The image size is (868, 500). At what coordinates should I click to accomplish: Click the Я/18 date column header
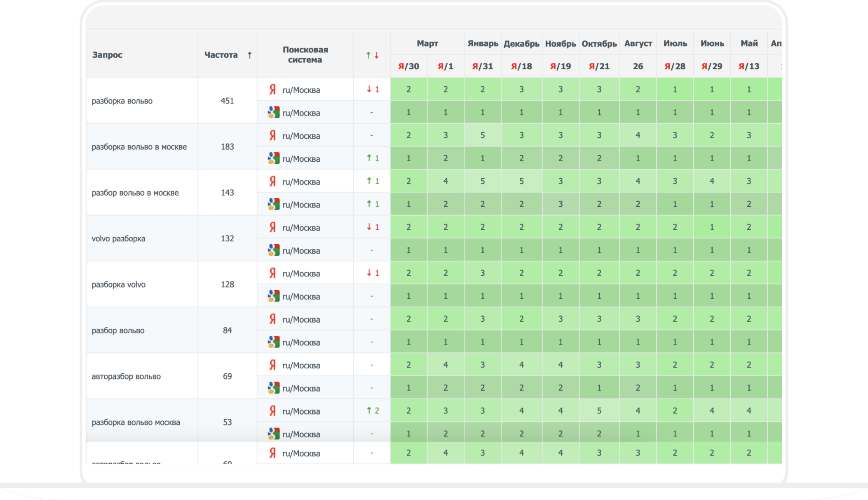click(x=521, y=66)
